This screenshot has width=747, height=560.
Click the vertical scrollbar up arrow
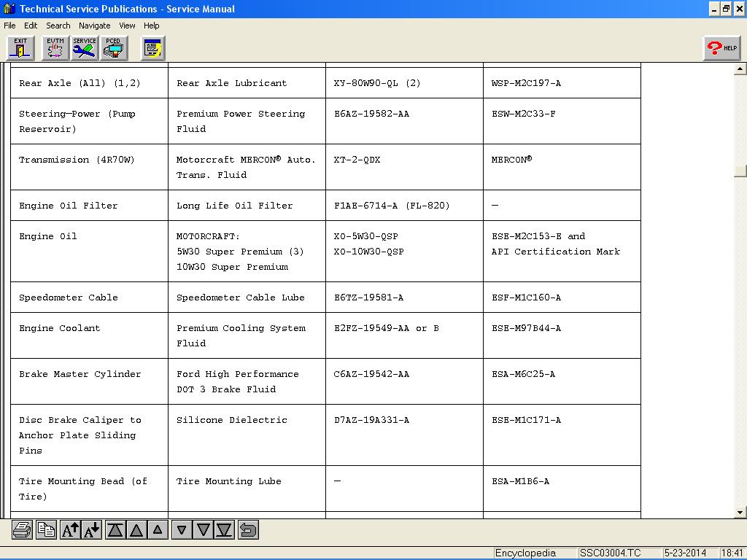click(x=740, y=69)
